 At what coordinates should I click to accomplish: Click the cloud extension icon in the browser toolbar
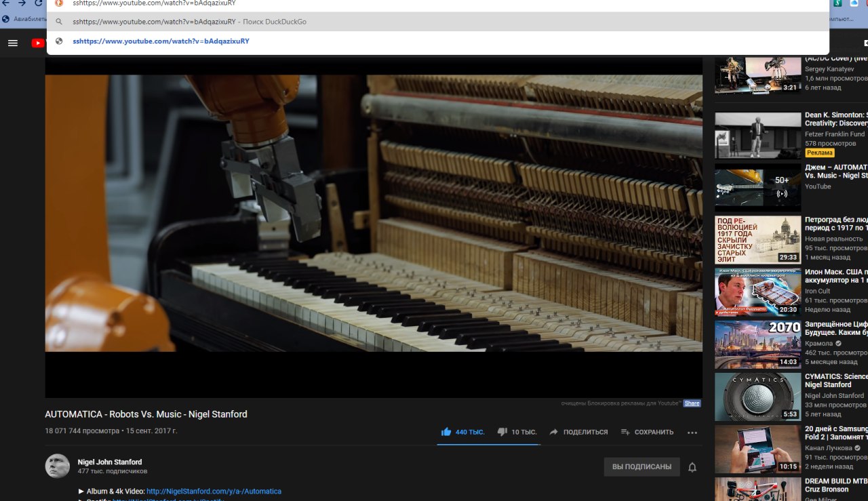point(854,3)
